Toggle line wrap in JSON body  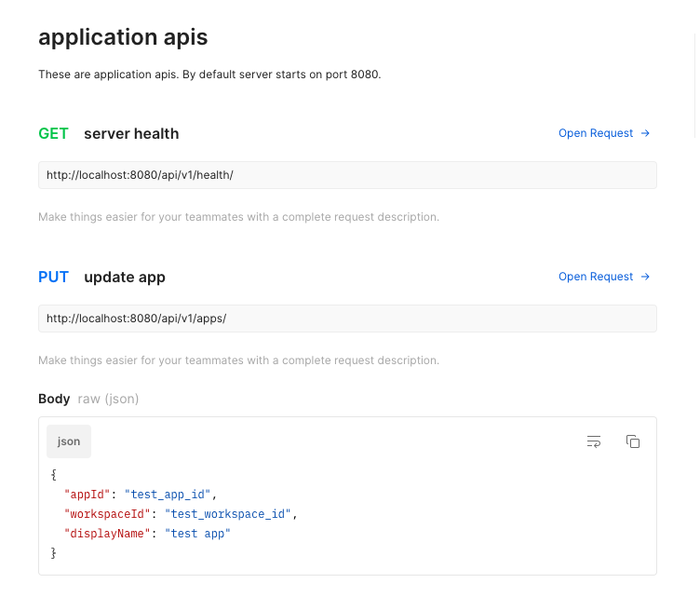coord(594,441)
